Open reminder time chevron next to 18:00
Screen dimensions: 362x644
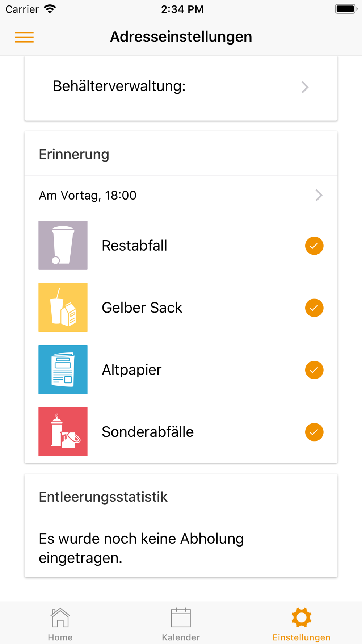click(319, 195)
